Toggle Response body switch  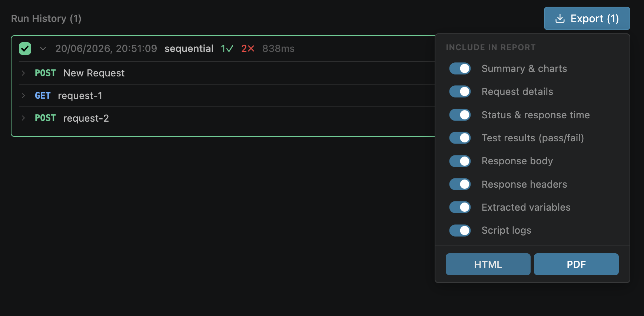pyautogui.click(x=460, y=161)
